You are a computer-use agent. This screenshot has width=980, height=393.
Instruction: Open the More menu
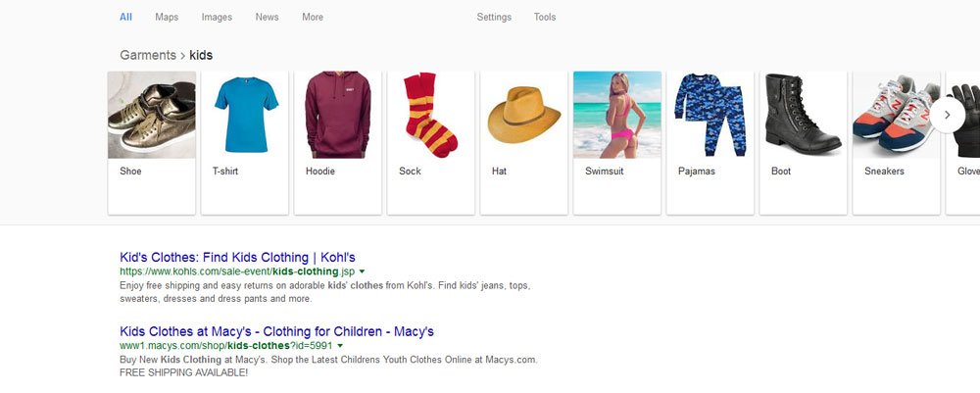tap(313, 17)
